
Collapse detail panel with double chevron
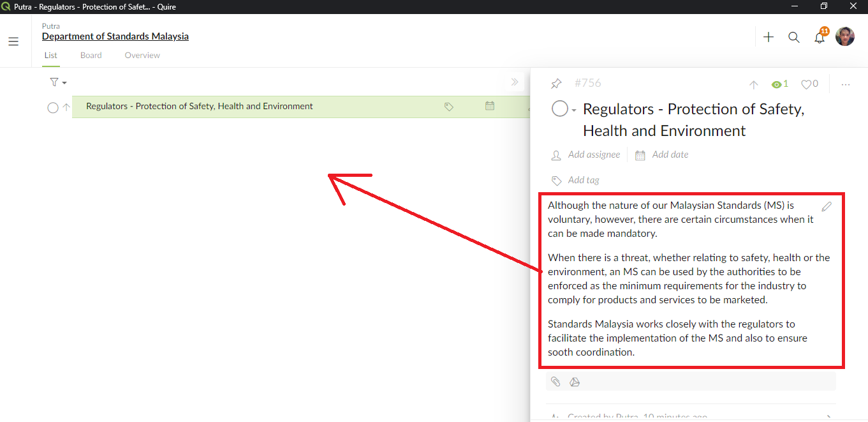tap(515, 82)
